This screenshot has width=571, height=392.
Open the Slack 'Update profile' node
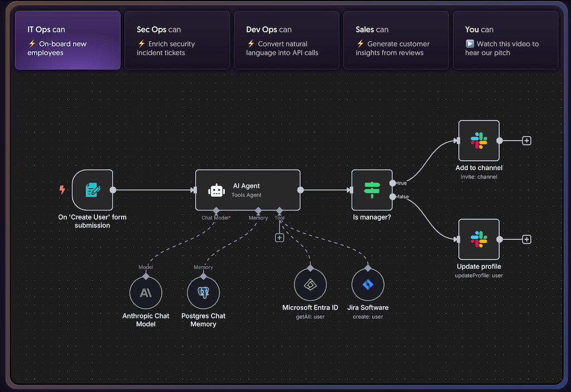[x=478, y=239]
